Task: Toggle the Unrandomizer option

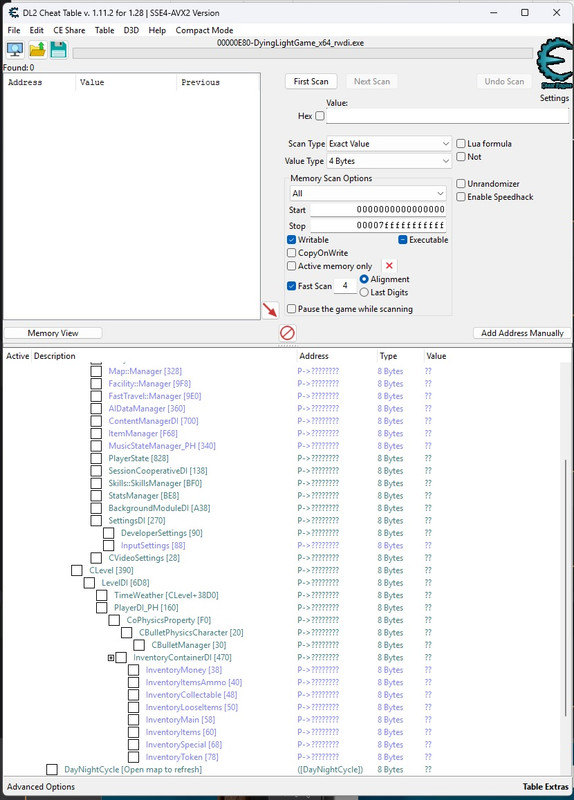Action: tap(461, 184)
